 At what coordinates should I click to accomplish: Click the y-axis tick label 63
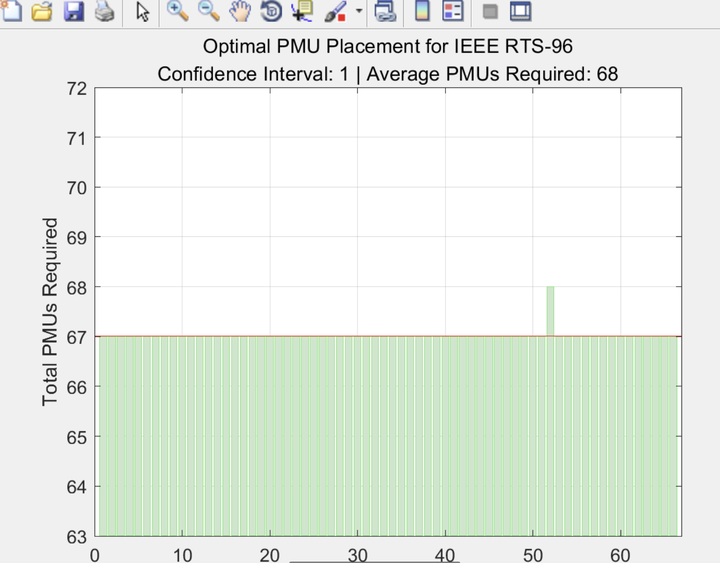pyautogui.click(x=77, y=536)
